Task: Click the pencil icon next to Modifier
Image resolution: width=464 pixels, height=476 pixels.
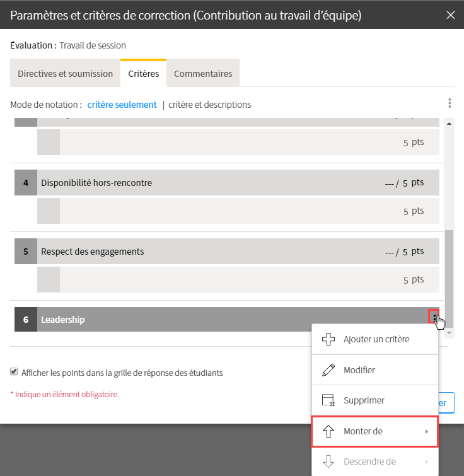Action: point(328,369)
